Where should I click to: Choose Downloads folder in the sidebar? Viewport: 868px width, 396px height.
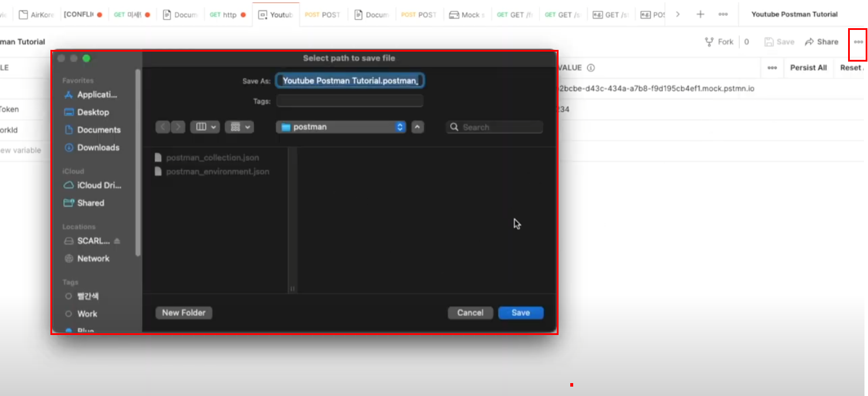[x=91, y=147]
